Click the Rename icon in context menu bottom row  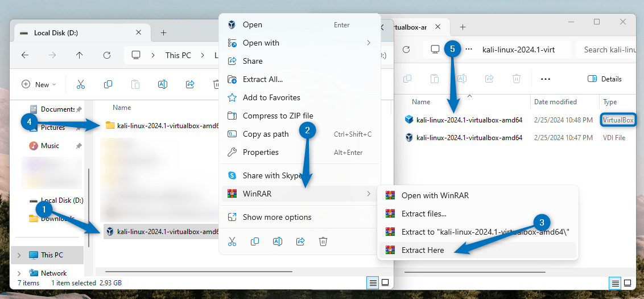pos(278,241)
